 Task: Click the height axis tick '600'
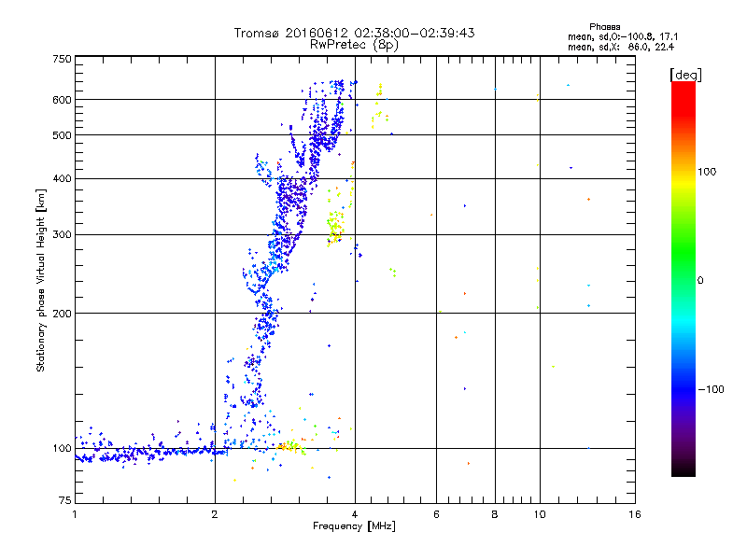point(62,100)
